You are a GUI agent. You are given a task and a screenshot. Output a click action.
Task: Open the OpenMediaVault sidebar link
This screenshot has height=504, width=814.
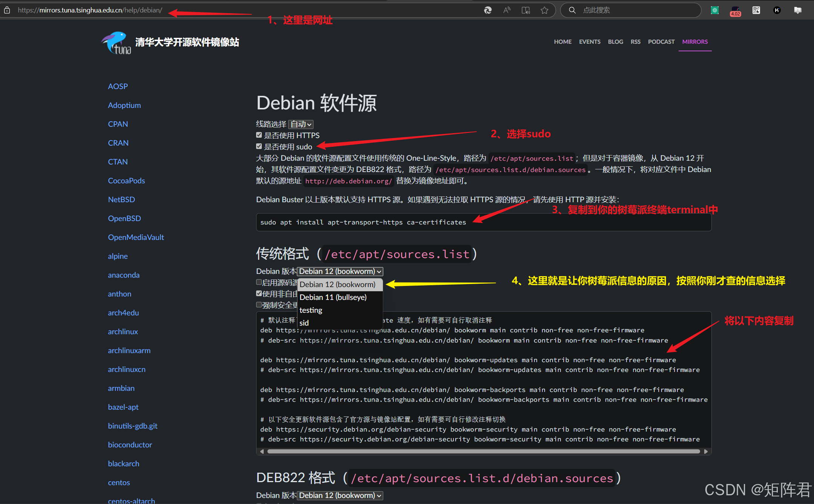136,237
